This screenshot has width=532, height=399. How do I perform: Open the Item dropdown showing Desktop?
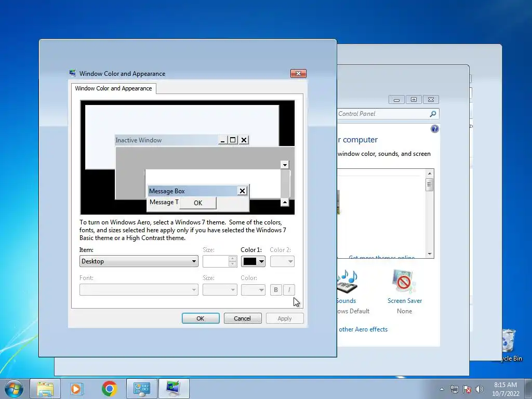pyautogui.click(x=138, y=261)
